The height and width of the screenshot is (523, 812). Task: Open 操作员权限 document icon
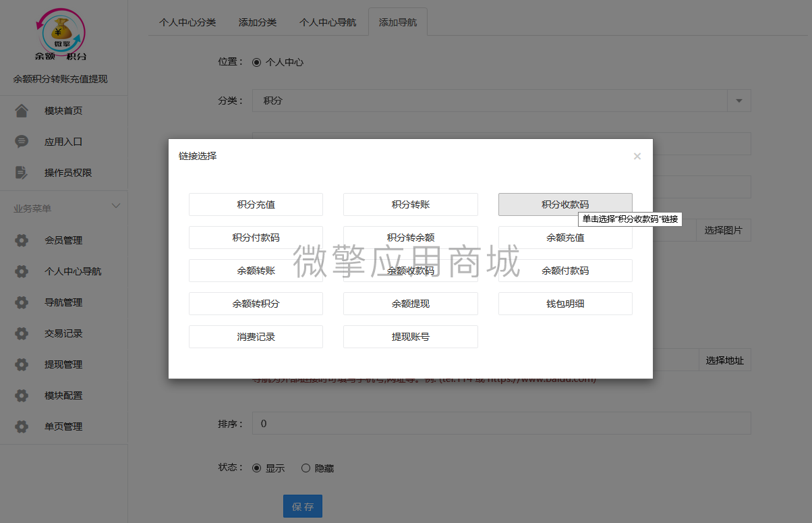pos(21,172)
